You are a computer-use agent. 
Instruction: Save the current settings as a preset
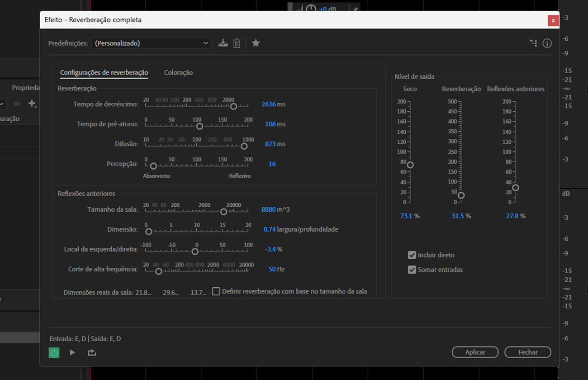pyautogui.click(x=223, y=43)
